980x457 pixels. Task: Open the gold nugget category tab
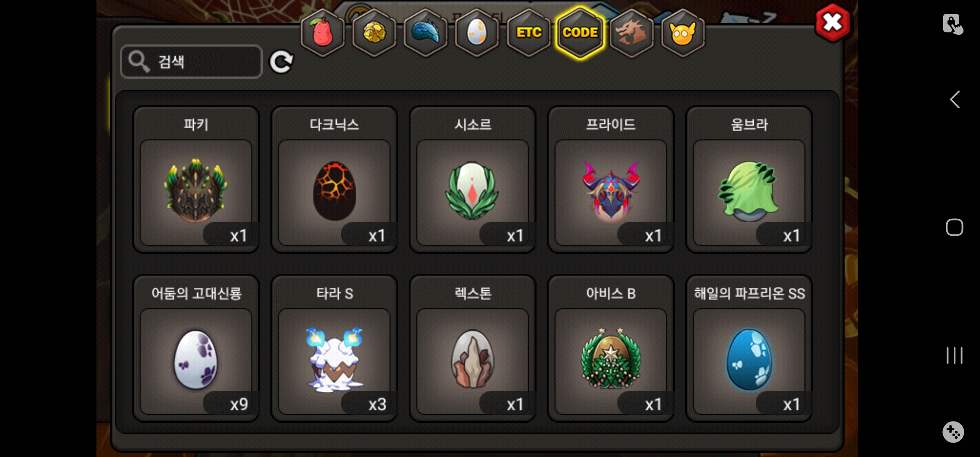374,33
